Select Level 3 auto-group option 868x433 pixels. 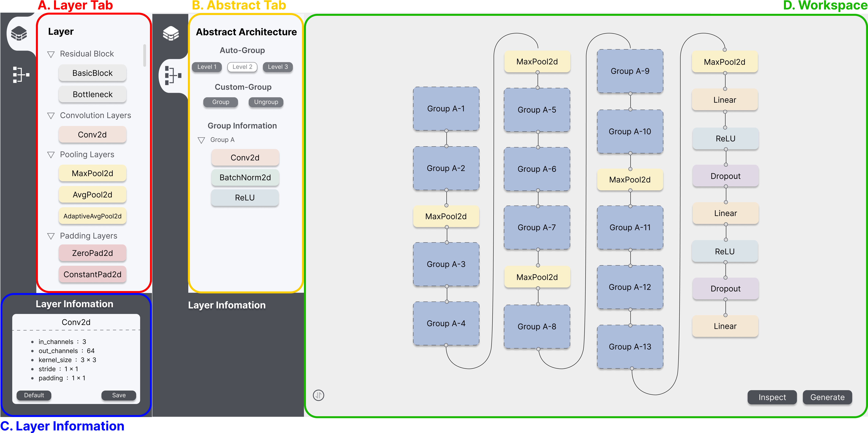click(278, 67)
